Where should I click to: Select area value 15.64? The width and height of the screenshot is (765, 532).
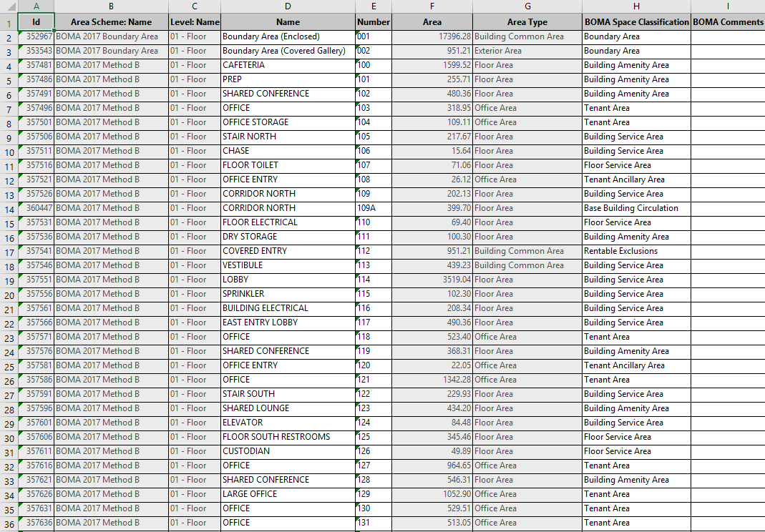[432, 151]
